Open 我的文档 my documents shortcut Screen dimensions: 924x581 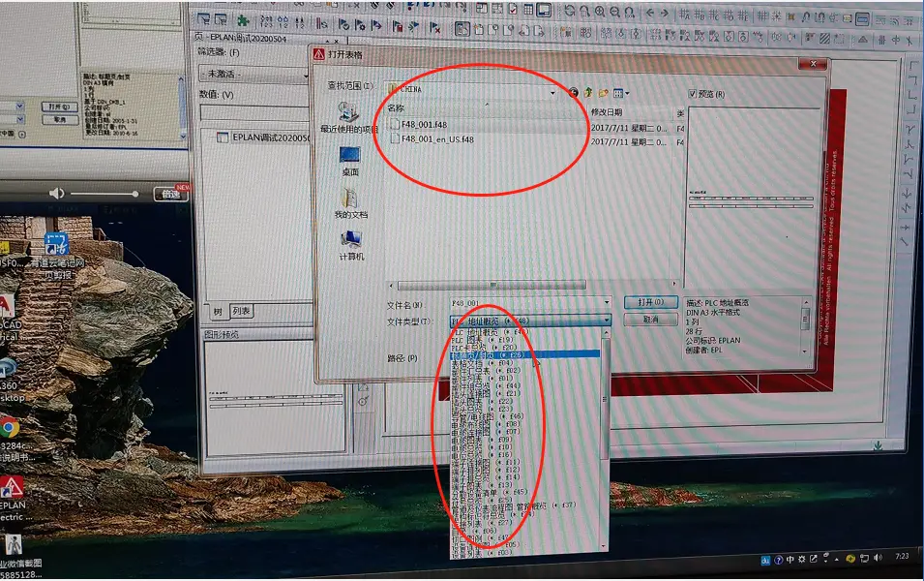350,203
